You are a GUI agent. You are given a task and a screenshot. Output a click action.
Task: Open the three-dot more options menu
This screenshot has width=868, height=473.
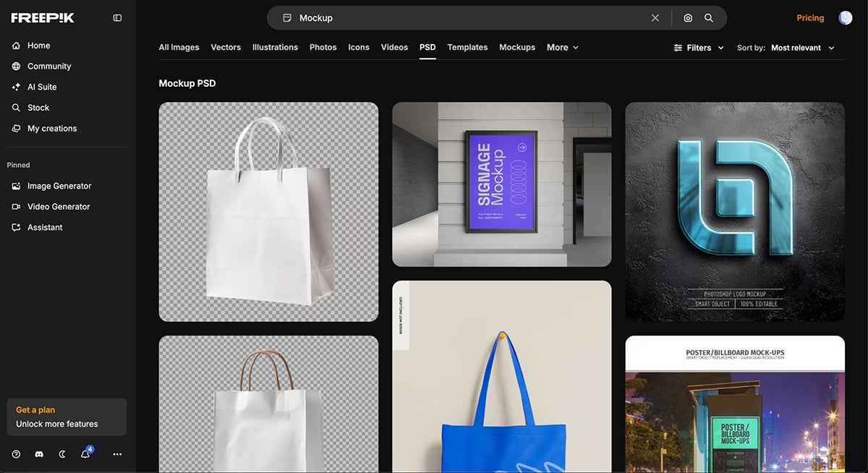click(x=117, y=454)
